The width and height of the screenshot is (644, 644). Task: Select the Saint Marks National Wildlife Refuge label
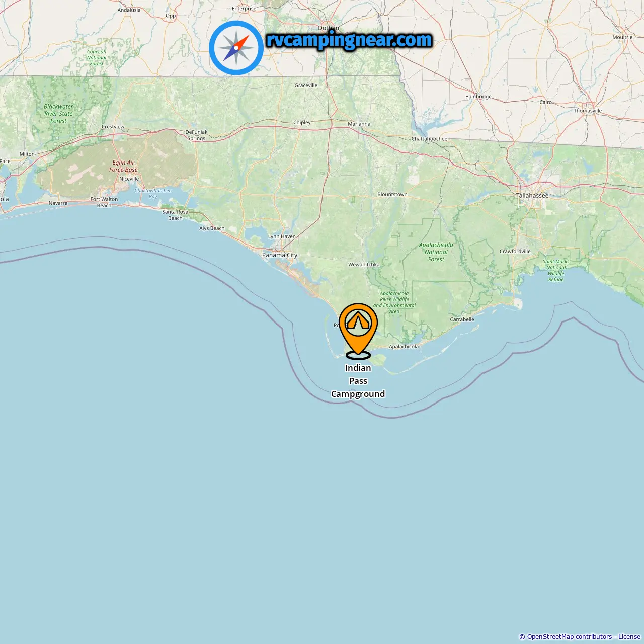tap(556, 271)
